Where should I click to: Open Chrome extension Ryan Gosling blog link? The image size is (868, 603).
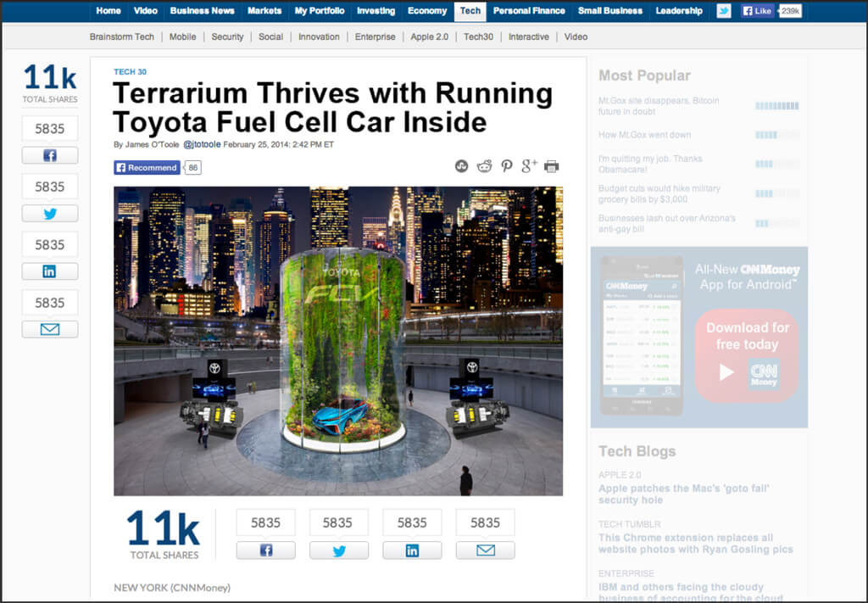point(696,543)
